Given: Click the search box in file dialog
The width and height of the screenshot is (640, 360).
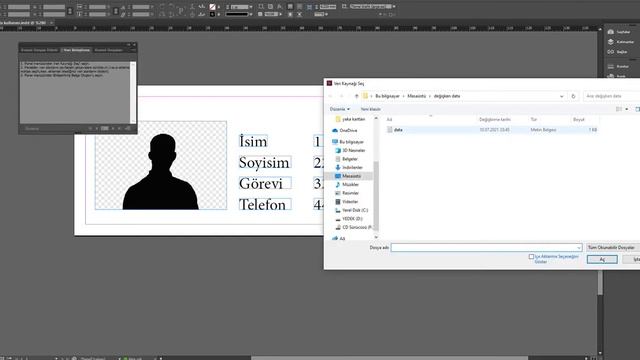Looking at the screenshot, I should (x=612, y=96).
